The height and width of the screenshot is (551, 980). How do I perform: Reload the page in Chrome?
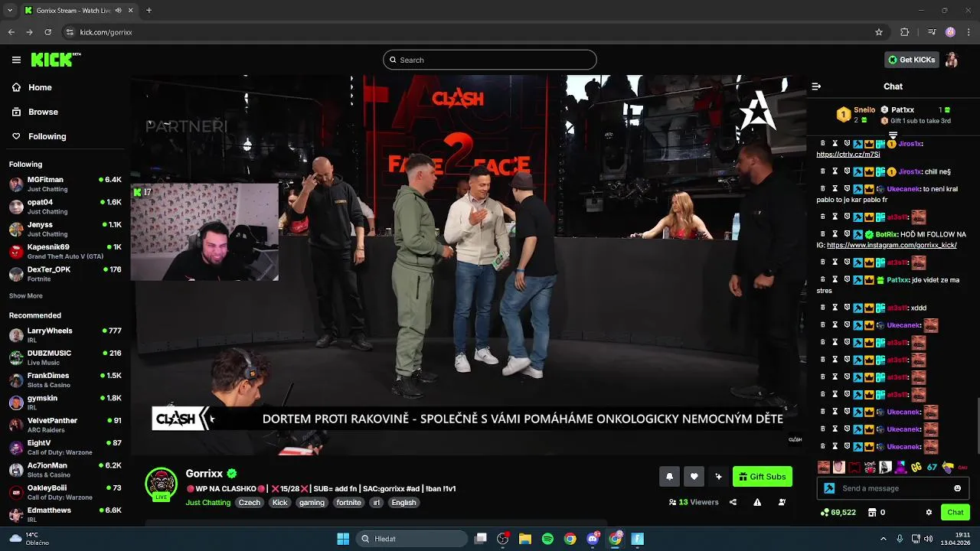(47, 32)
